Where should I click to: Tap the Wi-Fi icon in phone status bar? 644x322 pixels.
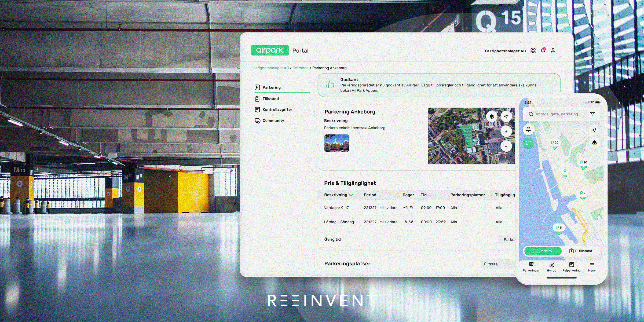point(592,102)
